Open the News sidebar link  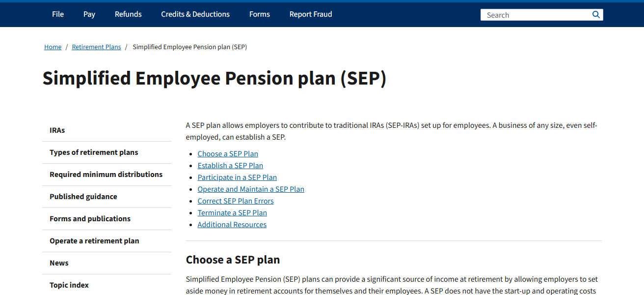[x=59, y=263]
